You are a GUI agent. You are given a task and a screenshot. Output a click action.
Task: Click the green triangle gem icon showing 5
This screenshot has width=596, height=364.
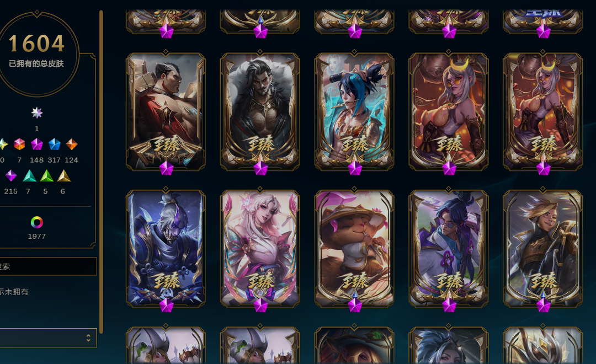point(46,175)
